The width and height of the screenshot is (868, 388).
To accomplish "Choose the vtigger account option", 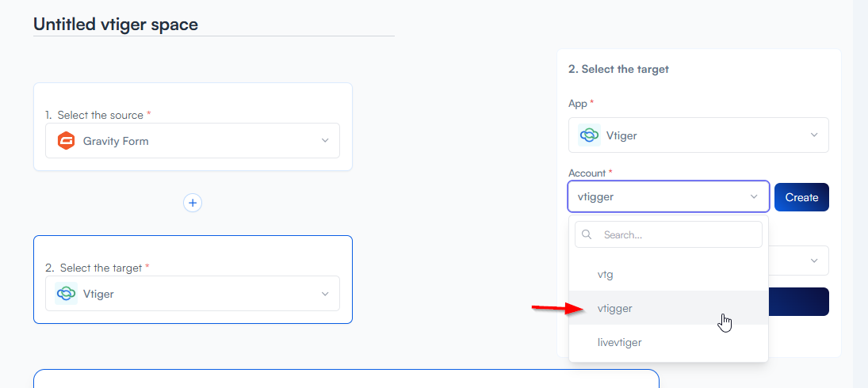I will pyautogui.click(x=615, y=309).
